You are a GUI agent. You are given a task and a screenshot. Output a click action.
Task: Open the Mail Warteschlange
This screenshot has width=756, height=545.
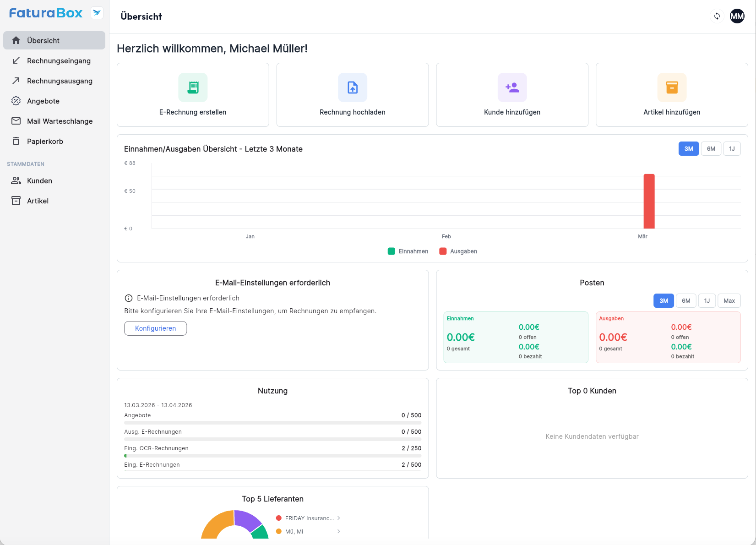[x=59, y=121]
